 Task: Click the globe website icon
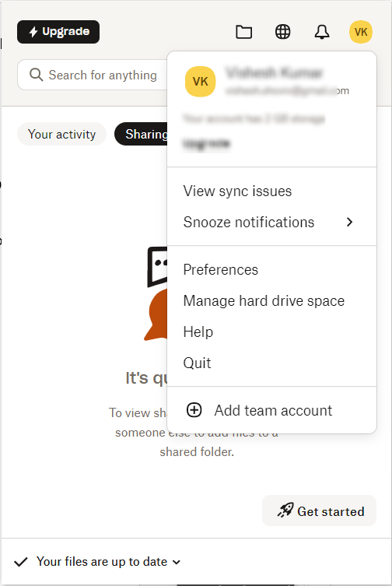[282, 32]
